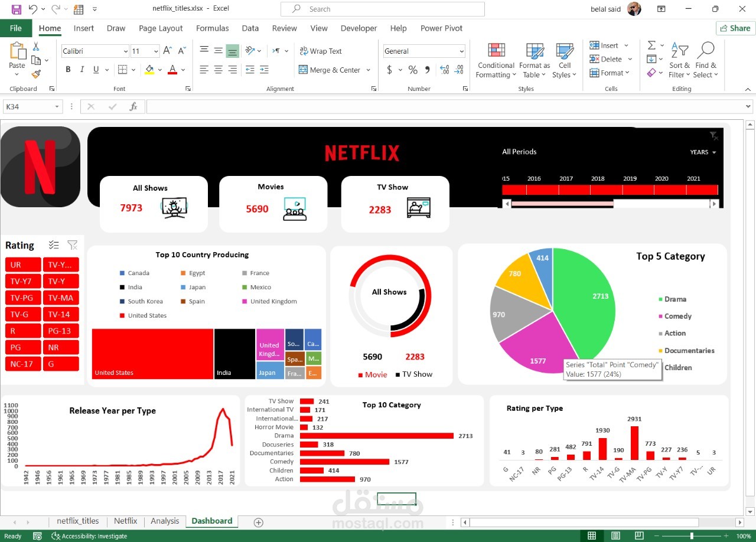The height and width of the screenshot is (542, 756).
Task: Apply the fill color bucket icon
Action: click(149, 70)
